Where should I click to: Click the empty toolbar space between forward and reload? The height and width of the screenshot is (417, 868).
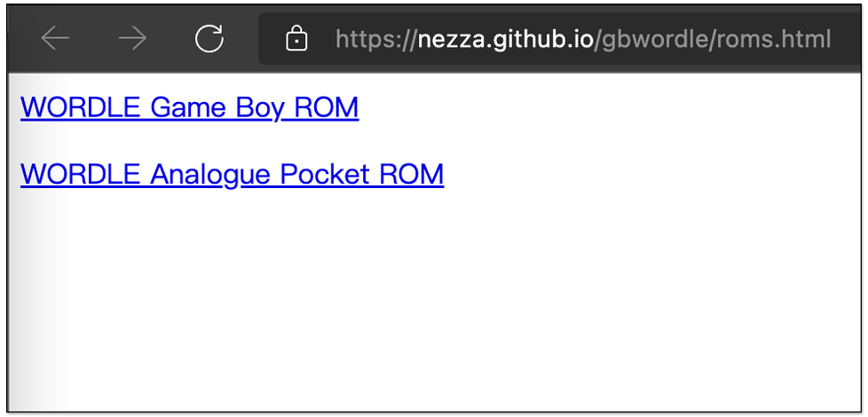point(170,39)
